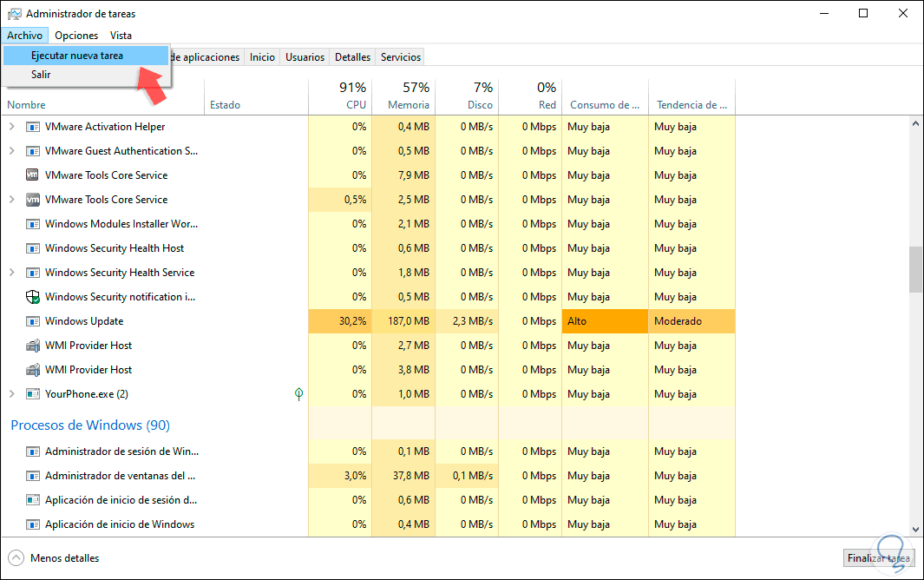Viewport: 924px width, 580px height.
Task: Click the Windows Security notification shield icon
Action: pos(34,297)
